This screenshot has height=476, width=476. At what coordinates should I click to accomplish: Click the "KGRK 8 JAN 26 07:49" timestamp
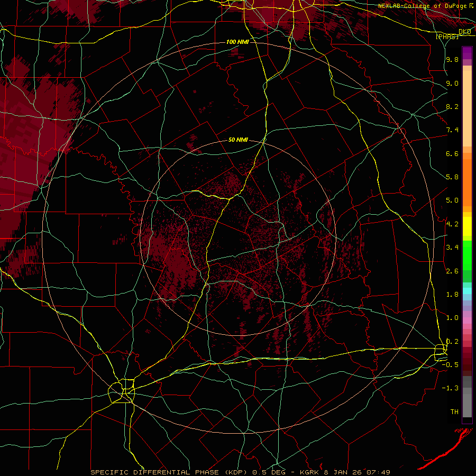(x=345, y=472)
